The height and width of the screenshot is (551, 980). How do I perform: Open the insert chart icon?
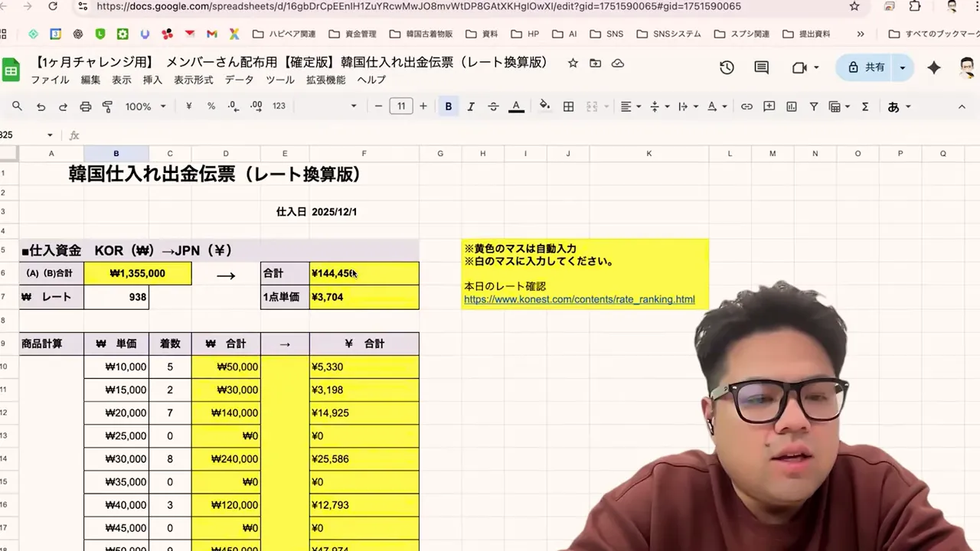point(791,106)
